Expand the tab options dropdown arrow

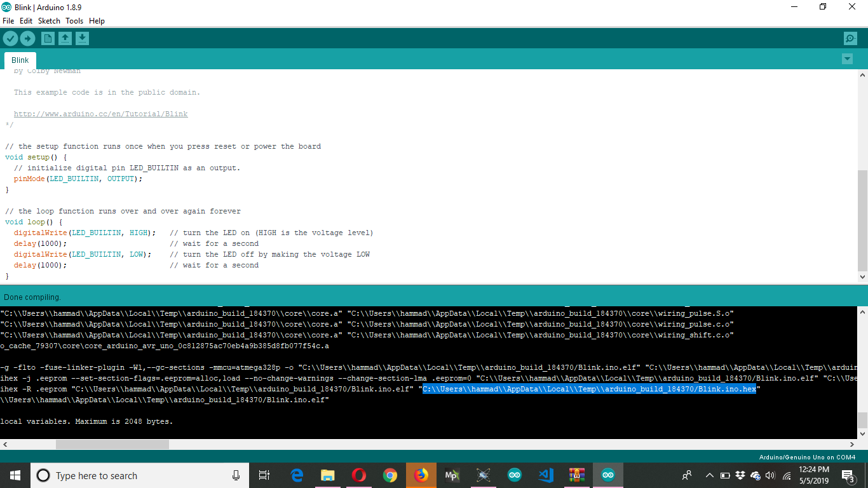tap(847, 59)
